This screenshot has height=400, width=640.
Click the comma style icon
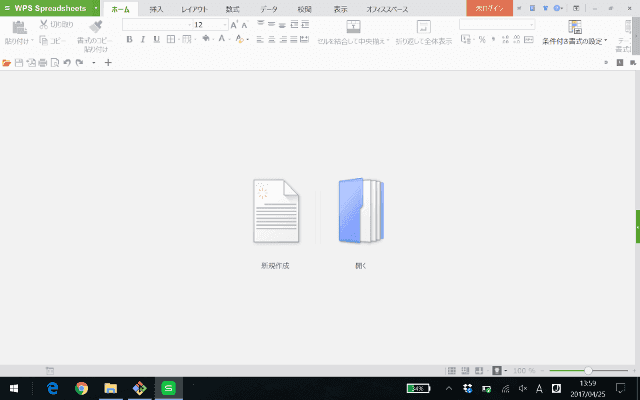point(493,39)
